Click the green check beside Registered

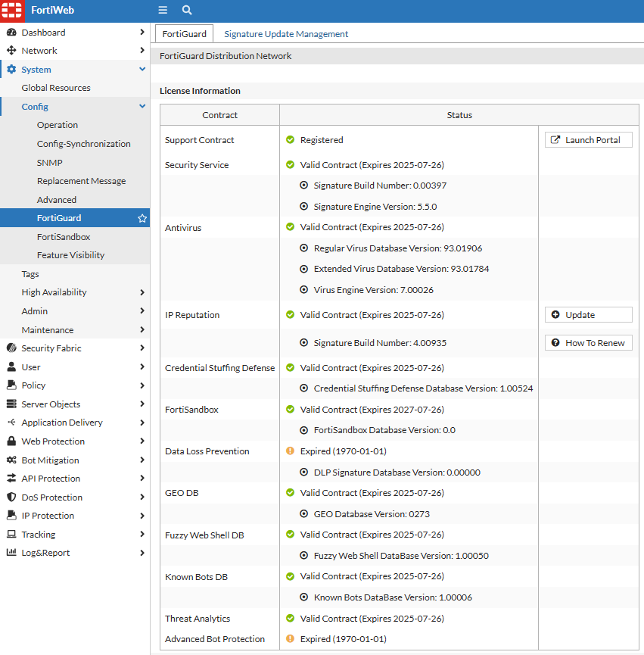[290, 139]
